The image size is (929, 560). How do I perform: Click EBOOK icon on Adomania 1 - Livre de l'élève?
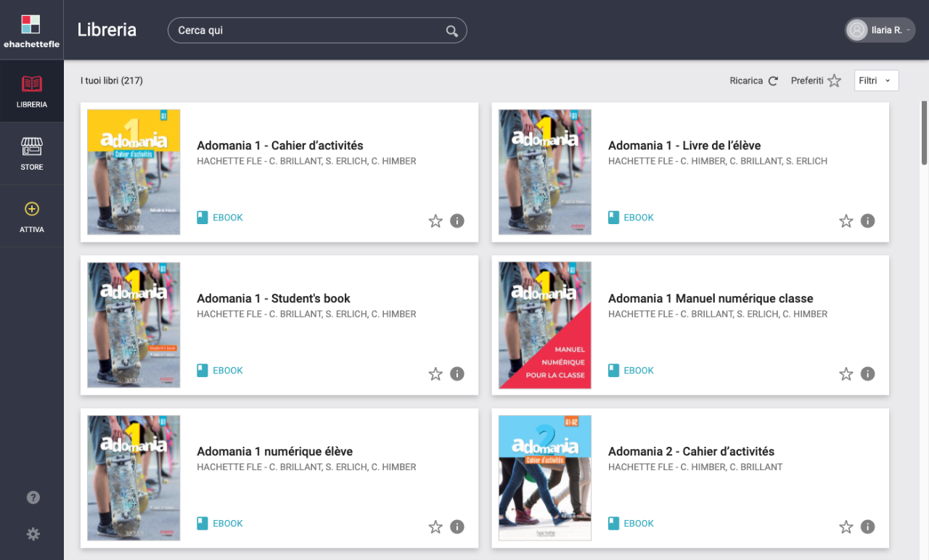[x=614, y=218]
